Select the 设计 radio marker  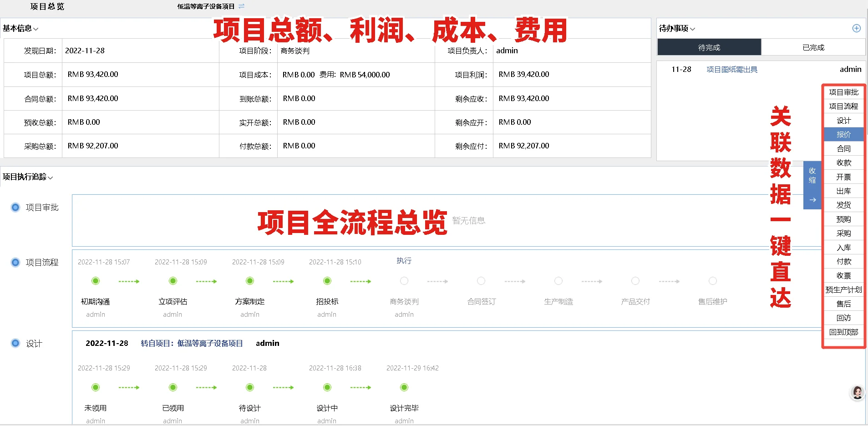click(15, 343)
